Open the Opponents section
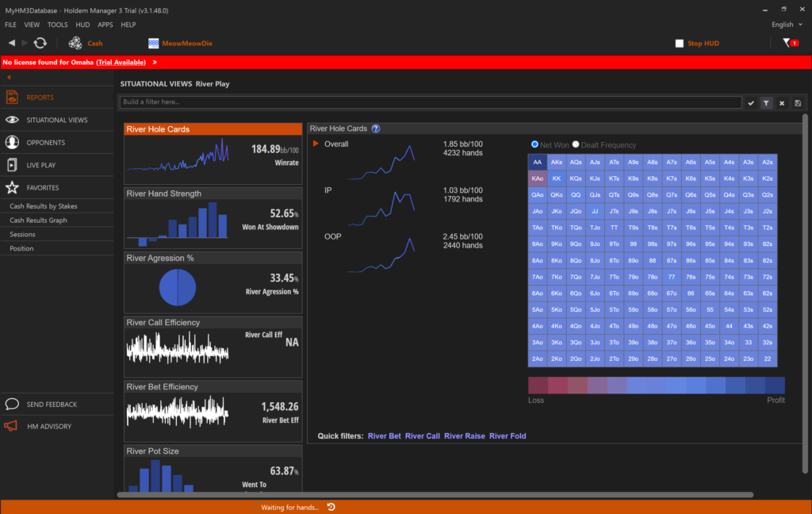Screen dimensions: 812x514 (57, 143)
